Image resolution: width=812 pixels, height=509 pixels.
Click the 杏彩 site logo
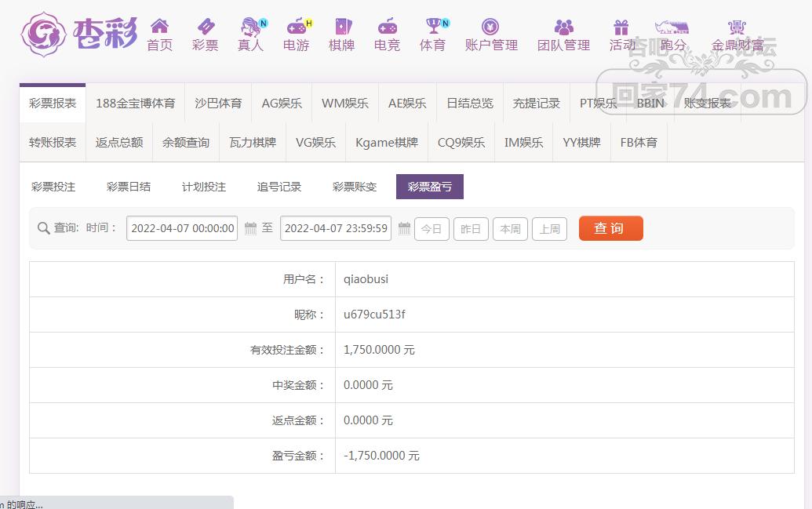coord(79,33)
